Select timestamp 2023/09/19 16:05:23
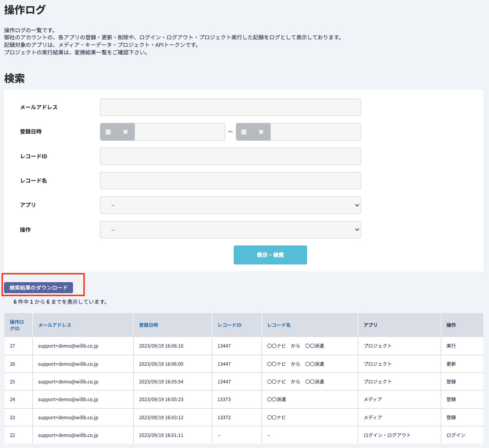 pyautogui.click(x=161, y=399)
